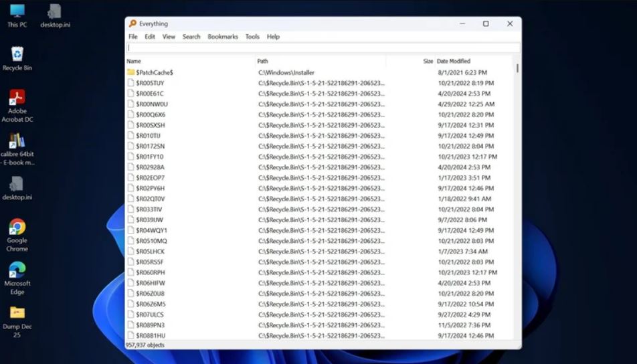Open Microsoft Edge desktop shortcut
Image resolution: width=637 pixels, height=364 pixels.
point(17,270)
